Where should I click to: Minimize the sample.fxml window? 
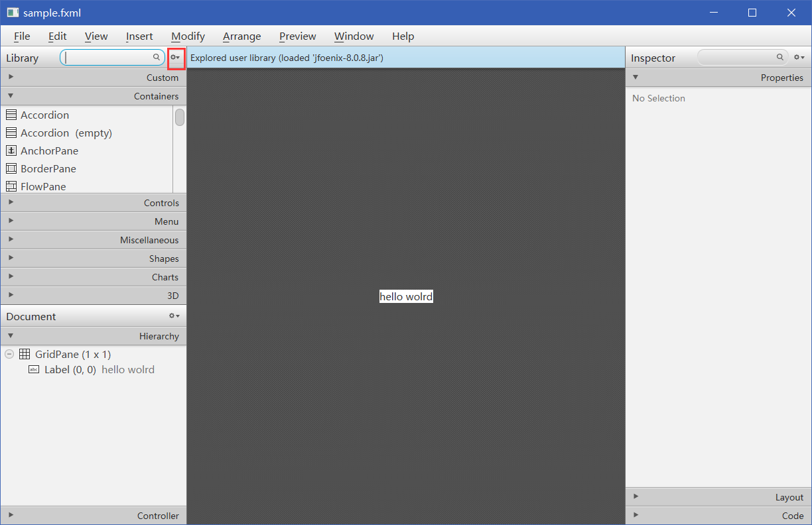(714, 13)
